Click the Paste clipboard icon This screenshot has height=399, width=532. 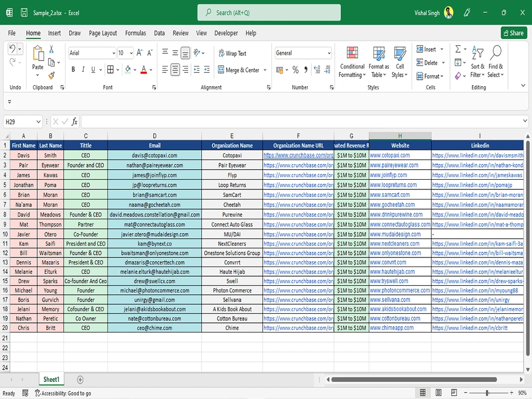(x=38, y=53)
